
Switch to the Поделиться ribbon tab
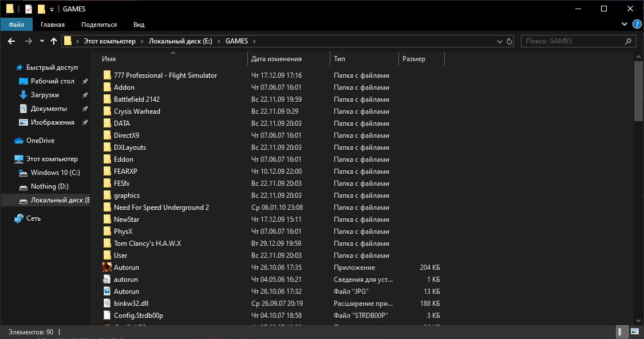tap(99, 25)
